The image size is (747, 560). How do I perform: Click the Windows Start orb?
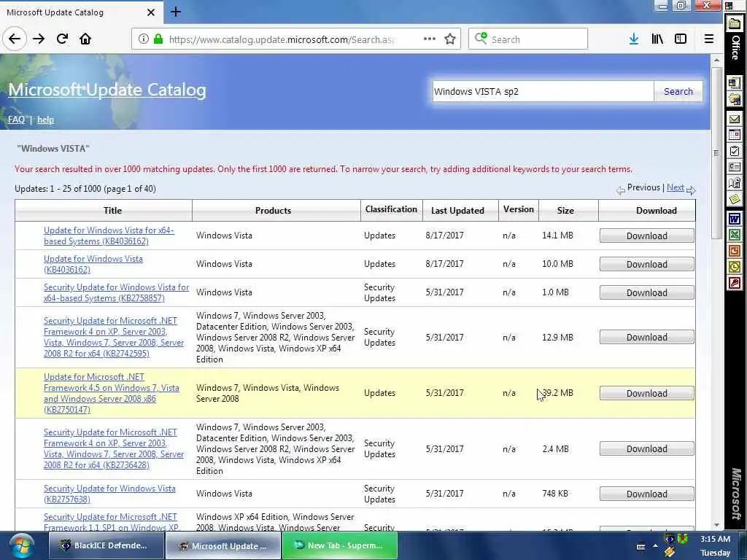click(x=21, y=545)
